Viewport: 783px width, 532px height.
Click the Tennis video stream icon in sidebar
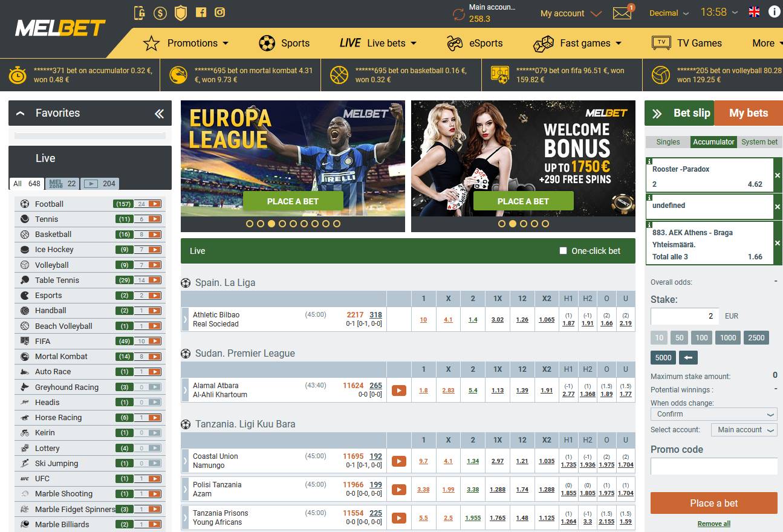pos(155,219)
